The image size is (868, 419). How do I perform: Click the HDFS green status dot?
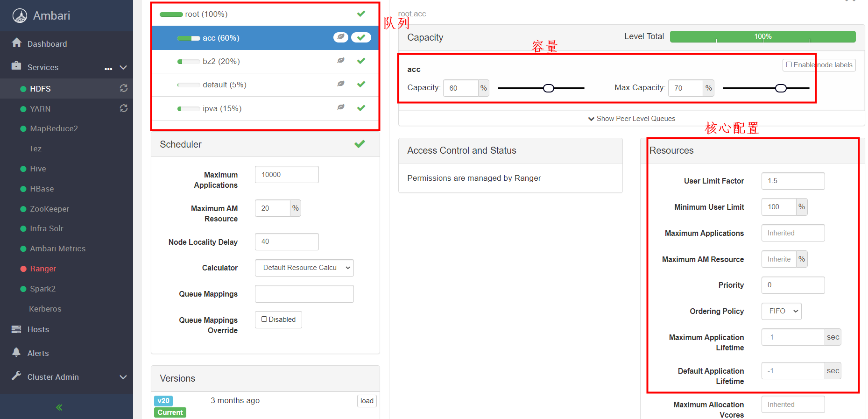[x=23, y=89]
